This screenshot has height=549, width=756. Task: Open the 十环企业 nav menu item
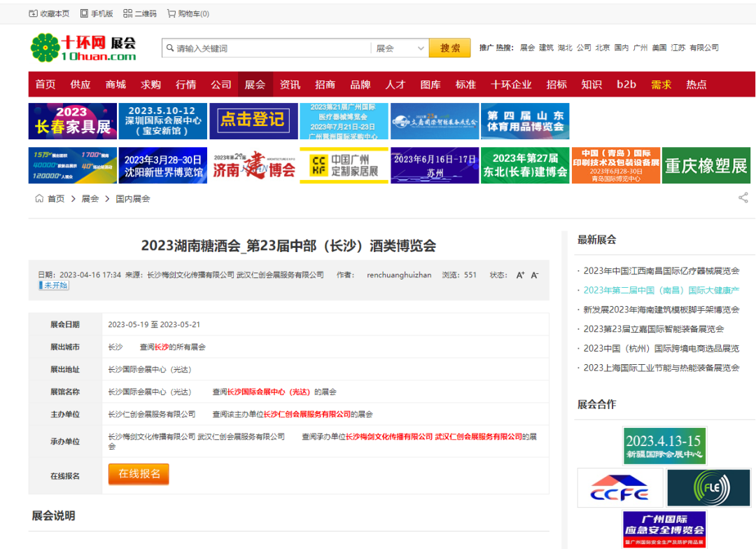point(511,85)
